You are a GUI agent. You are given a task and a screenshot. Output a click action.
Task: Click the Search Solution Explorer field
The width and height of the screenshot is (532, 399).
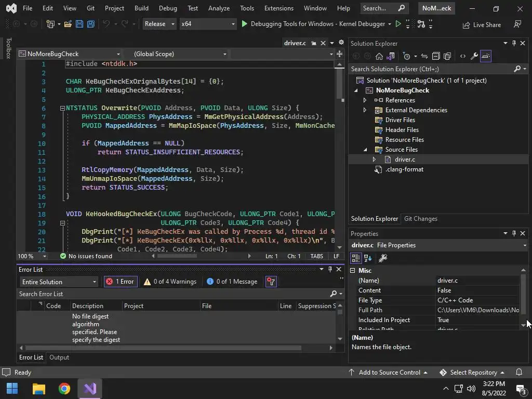click(432, 69)
